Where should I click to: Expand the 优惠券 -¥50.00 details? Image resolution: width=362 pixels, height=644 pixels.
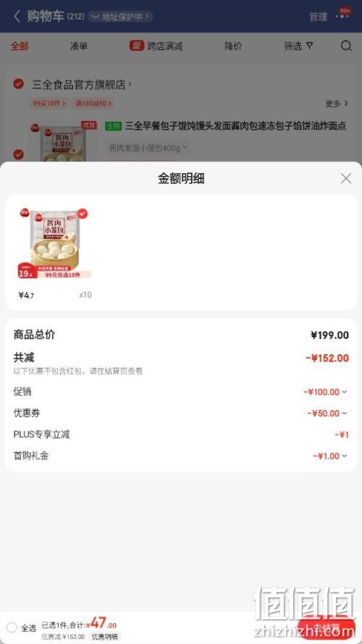click(x=327, y=413)
